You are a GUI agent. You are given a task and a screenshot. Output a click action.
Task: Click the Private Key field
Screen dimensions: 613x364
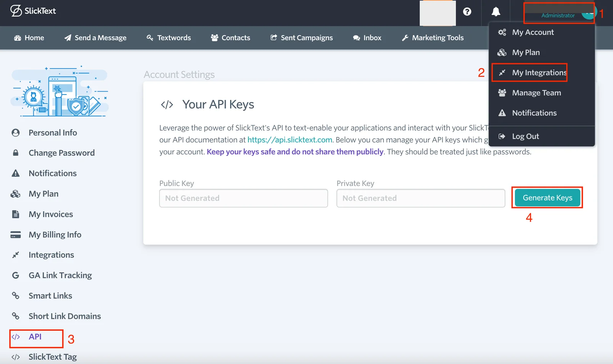coord(421,198)
